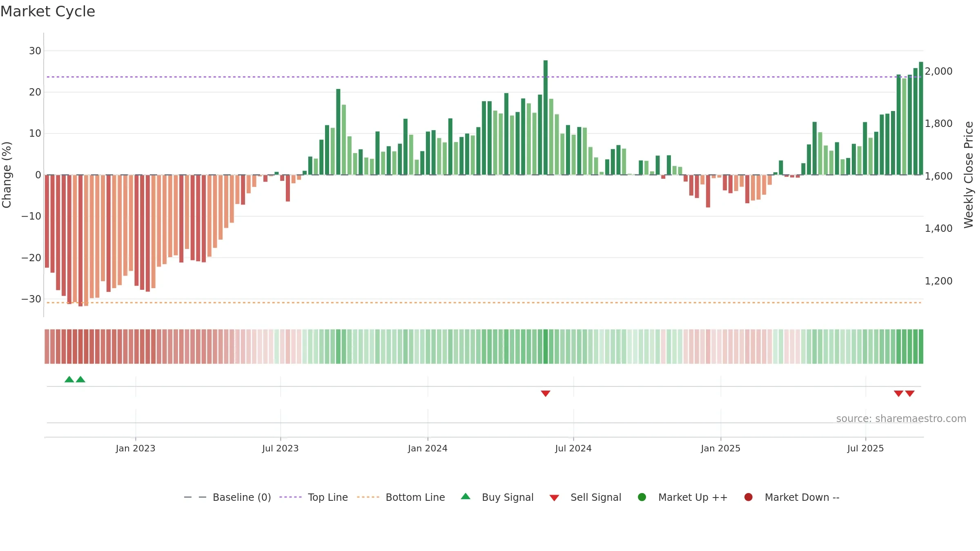The width and height of the screenshot is (980, 551).
Task: Click the 1,400 price axis value
Action: point(939,228)
